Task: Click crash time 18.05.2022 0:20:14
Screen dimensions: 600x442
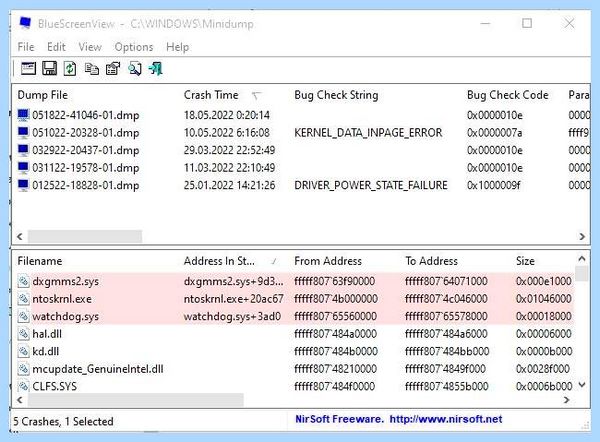Action: click(227, 115)
